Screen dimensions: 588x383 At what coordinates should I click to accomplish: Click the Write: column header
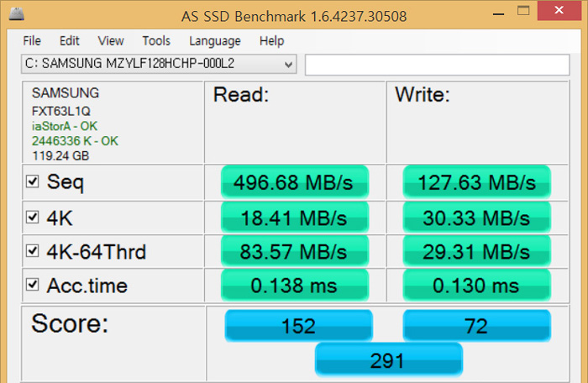(x=423, y=95)
